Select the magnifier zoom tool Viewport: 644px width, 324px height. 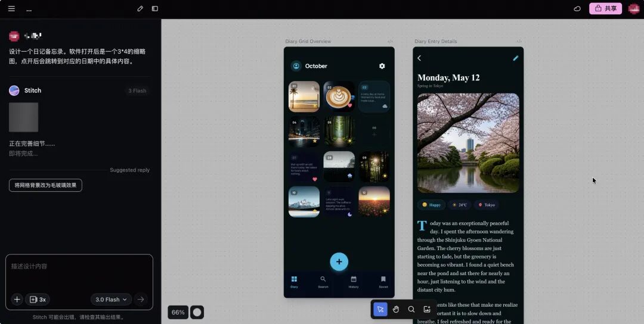pyautogui.click(x=411, y=309)
